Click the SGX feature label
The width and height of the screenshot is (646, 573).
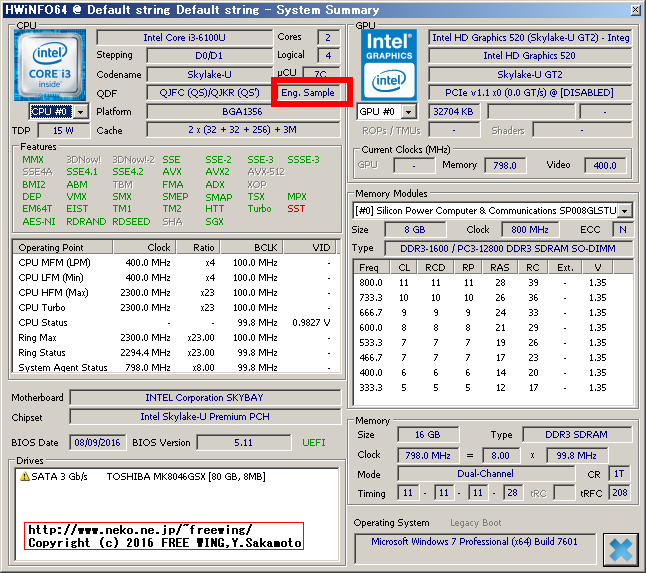pos(214,222)
